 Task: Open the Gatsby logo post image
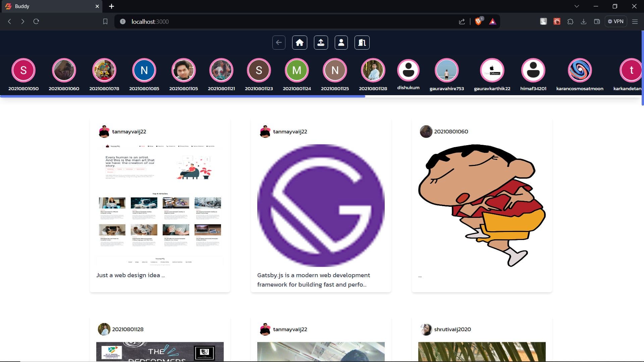coord(321,205)
